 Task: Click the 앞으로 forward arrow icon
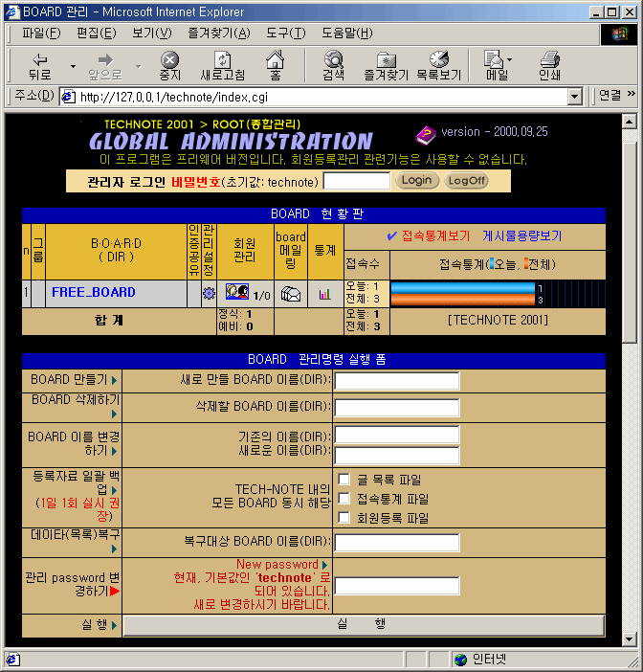click(105, 59)
